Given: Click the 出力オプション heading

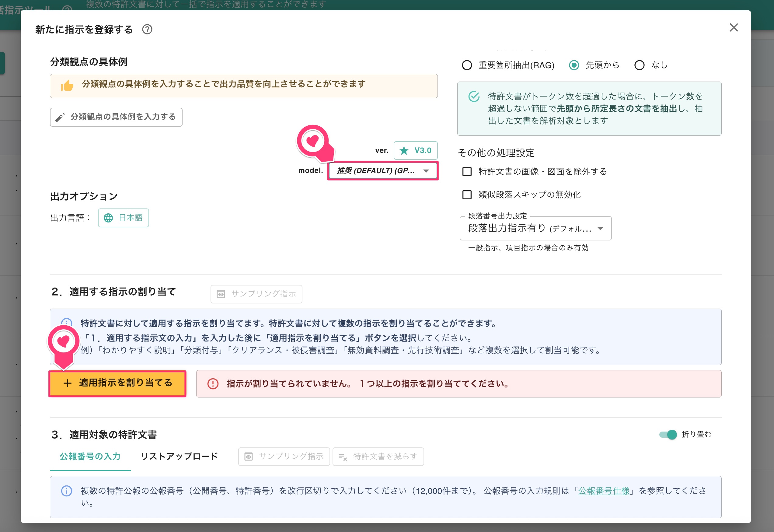Looking at the screenshot, I should pos(84,196).
